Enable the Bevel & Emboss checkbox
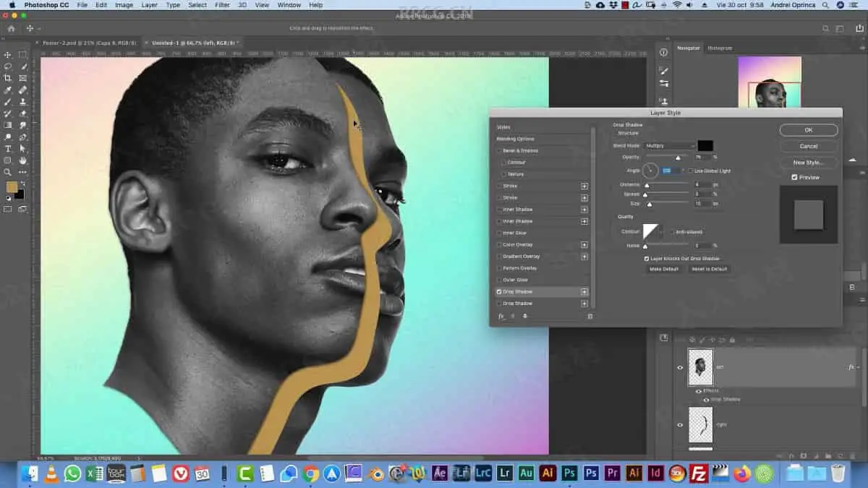The height and width of the screenshot is (488, 868). [x=499, y=150]
